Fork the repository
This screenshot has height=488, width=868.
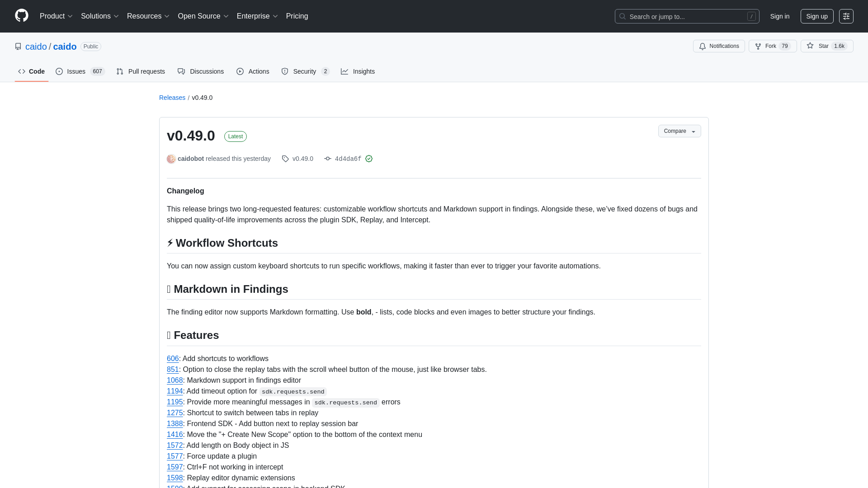[773, 46]
